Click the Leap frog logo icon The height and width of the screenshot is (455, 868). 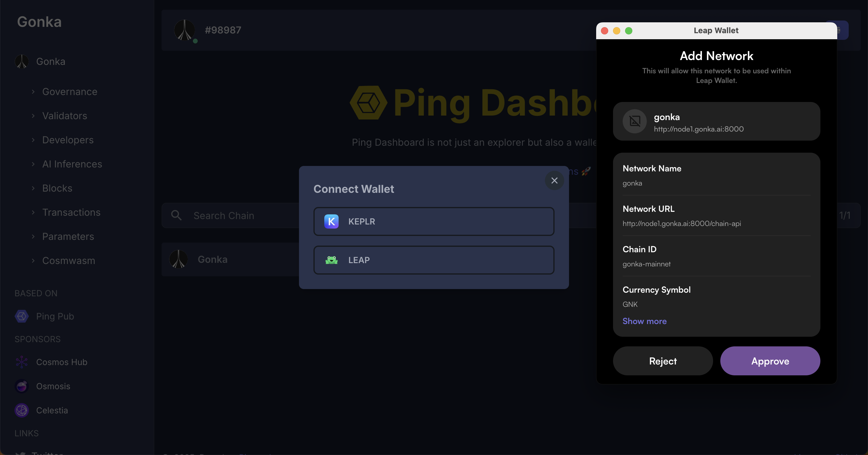[x=331, y=260]
